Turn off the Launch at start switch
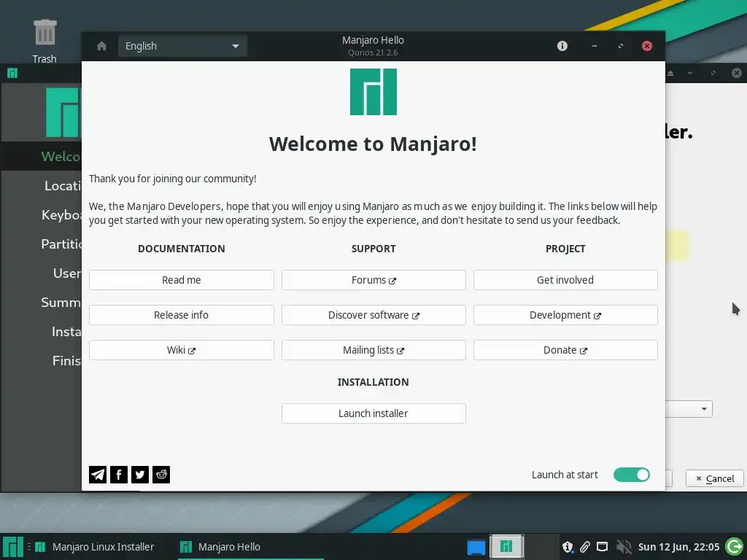The image size is (747, 560). [x=631, y=475]
